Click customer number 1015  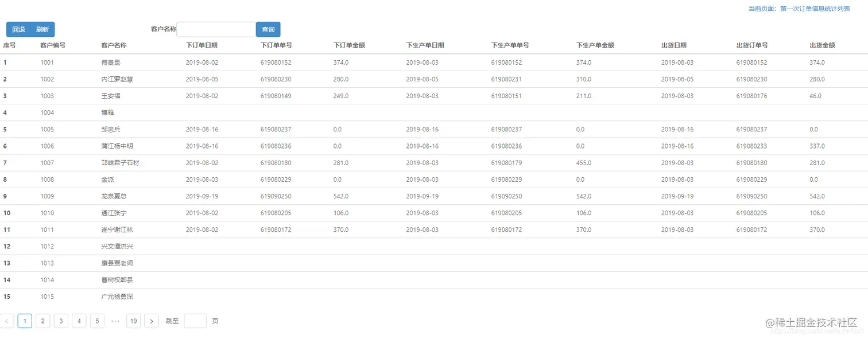(x=47, y=297)
